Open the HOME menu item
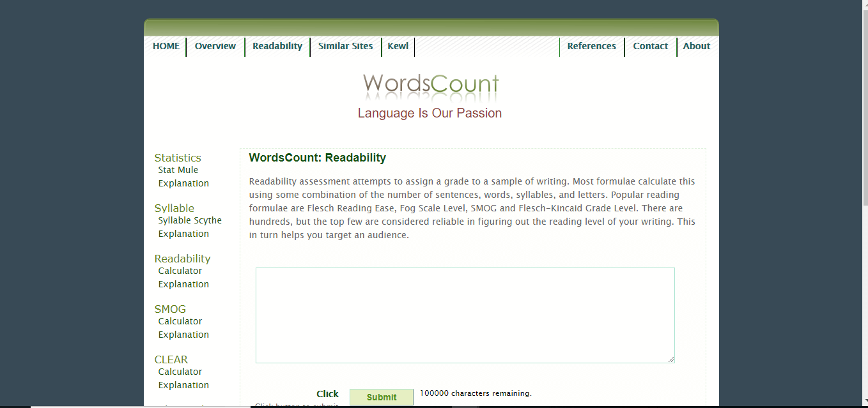This screenshot has width=868, height=408. pos(166,46)
